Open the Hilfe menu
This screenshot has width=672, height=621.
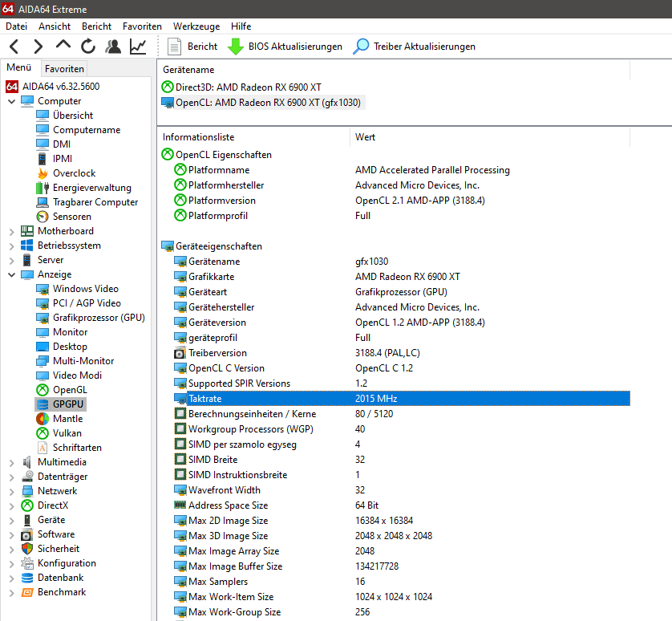click(x=241, y=26)
